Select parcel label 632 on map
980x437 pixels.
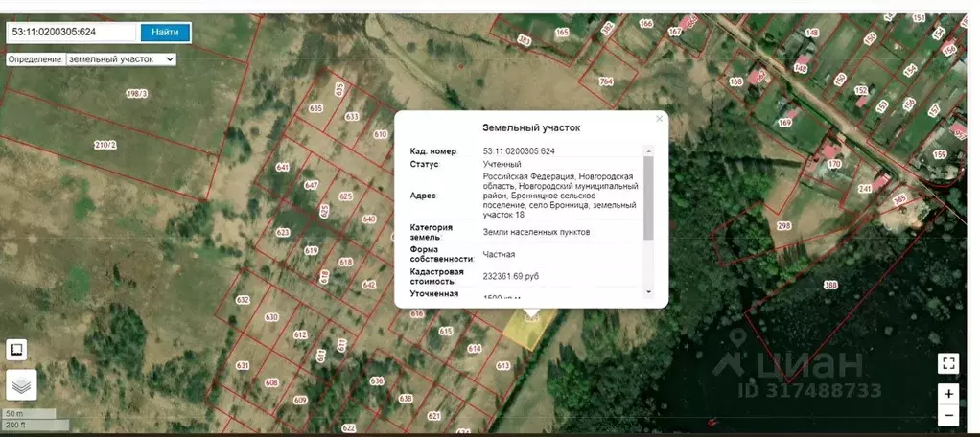(x=243, y=300)
